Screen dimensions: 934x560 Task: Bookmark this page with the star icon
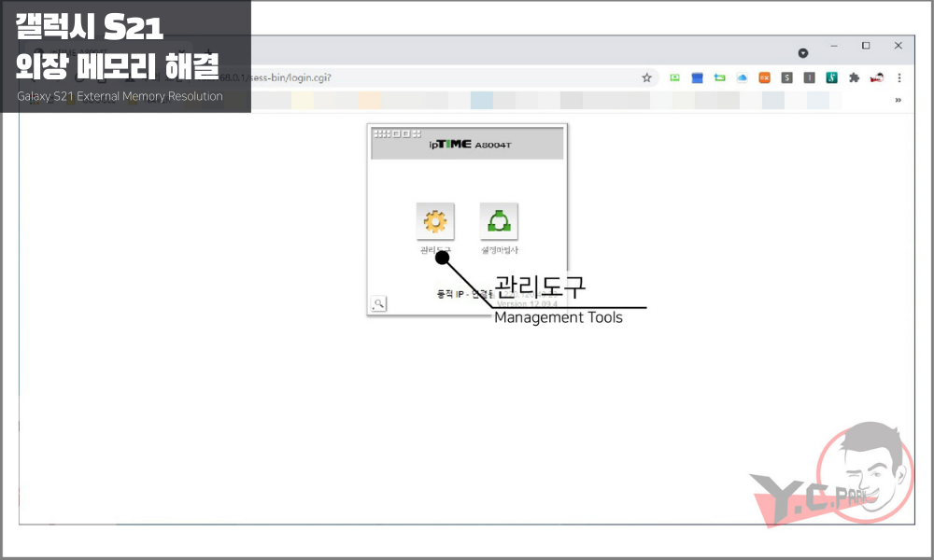pyautogui.click(x=647, y=78)
